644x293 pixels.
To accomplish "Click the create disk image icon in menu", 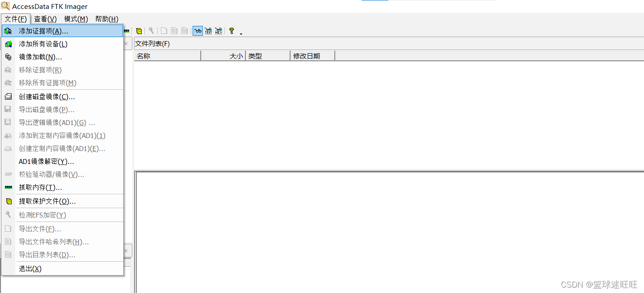I will (x=8, y=96).
